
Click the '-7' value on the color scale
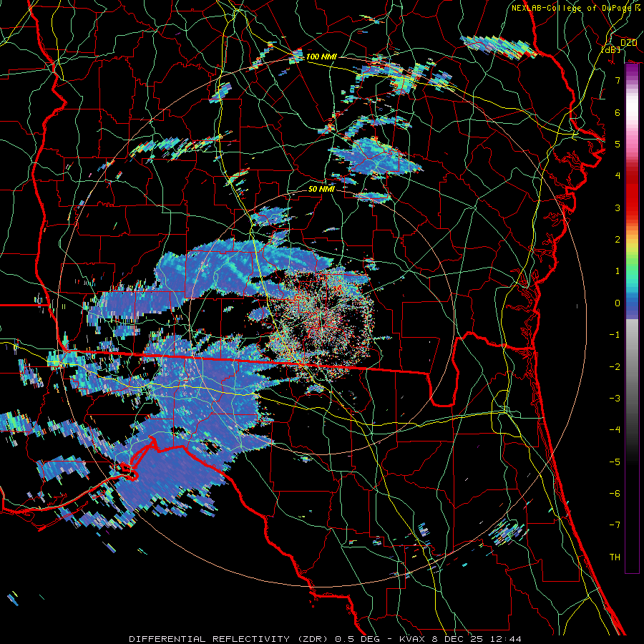click(615, 525)
